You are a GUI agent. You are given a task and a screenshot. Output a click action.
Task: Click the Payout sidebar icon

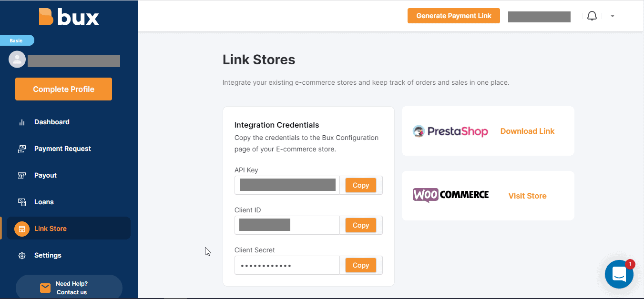(22, 176)
